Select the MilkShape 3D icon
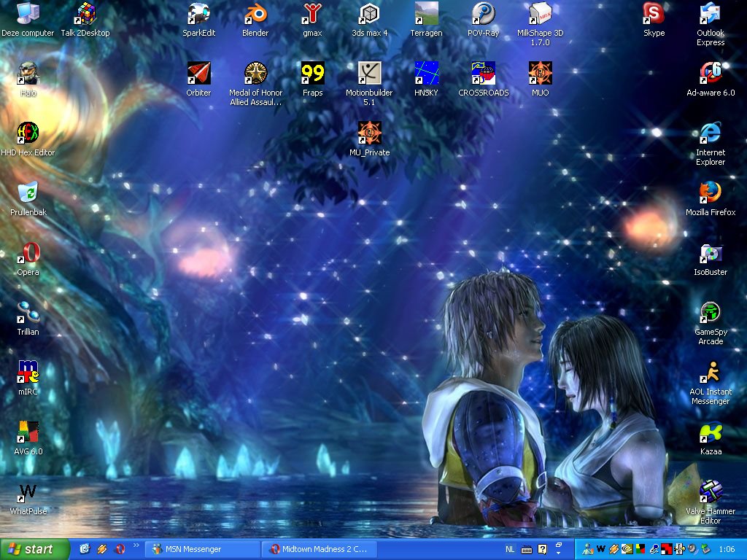This screenshot has width=747, height=560. click(540, 15)
